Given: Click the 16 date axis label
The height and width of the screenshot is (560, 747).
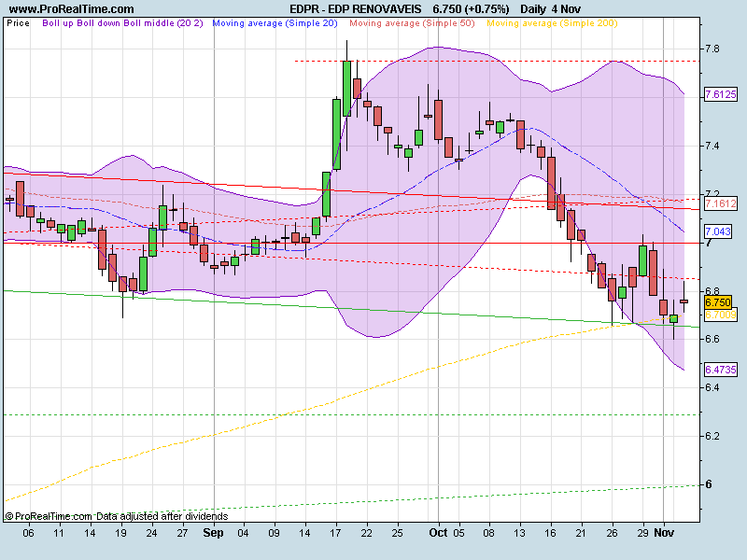Looking at the screenshot, I should pos(550,533).
